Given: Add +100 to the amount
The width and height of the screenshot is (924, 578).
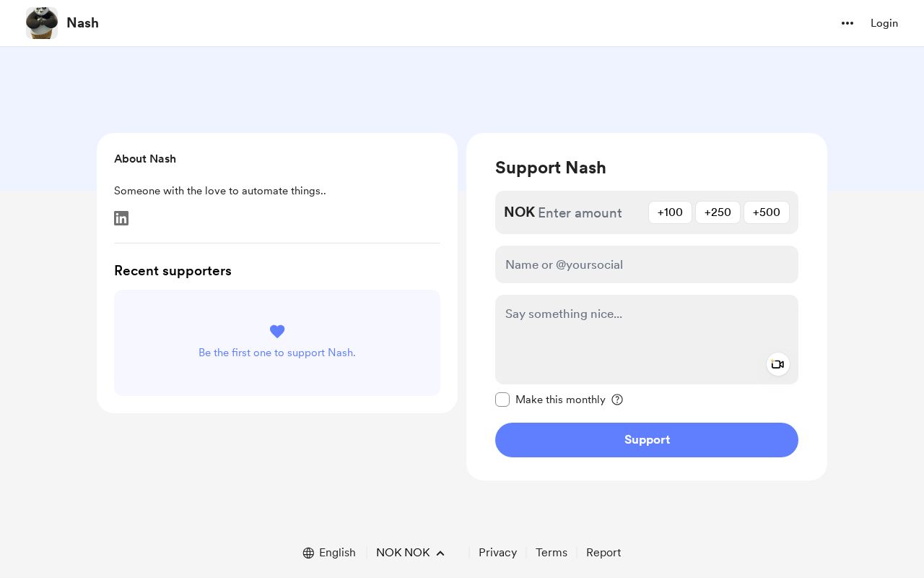Looking at the screenshot, I should (670, 212).
